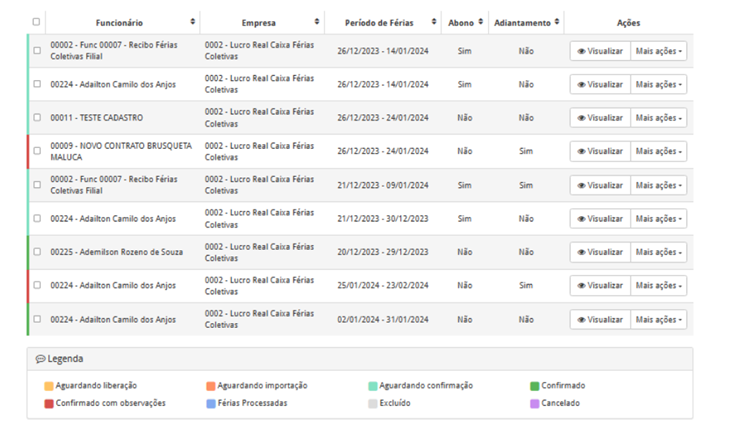Select checkbox for NOVO CONTRATO BRUSQUETA MALUCA
This screenshot has height=440, width=731.
tap(37, 151)
